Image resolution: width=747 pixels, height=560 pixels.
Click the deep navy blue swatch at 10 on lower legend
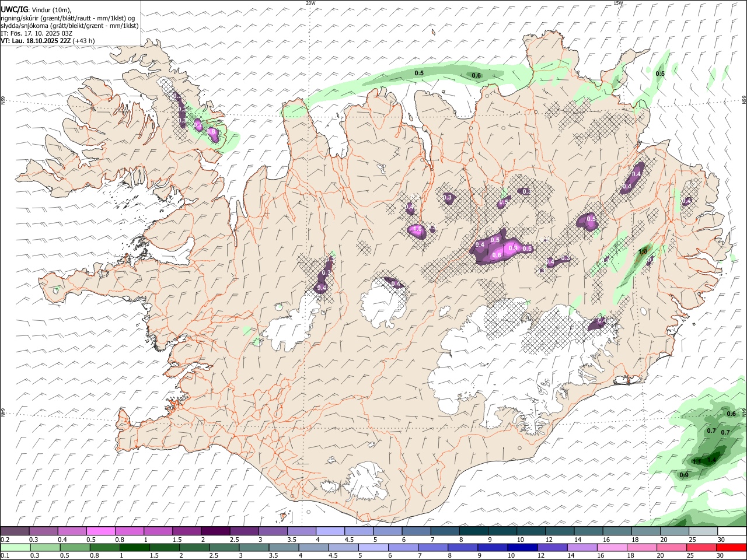[x=522, y=547]
